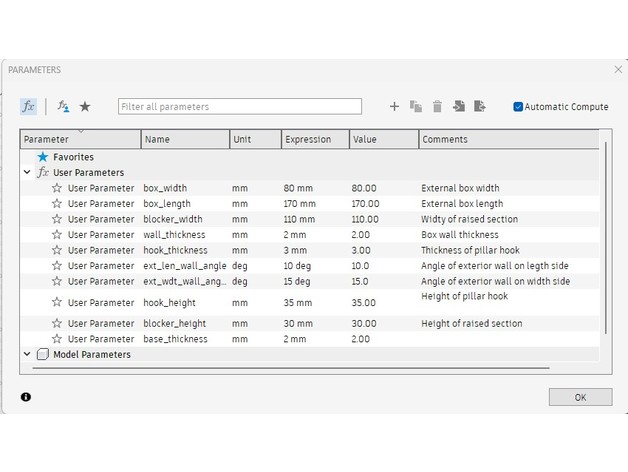Mark hook_height parameter as favorite

(x=57, y=302)
